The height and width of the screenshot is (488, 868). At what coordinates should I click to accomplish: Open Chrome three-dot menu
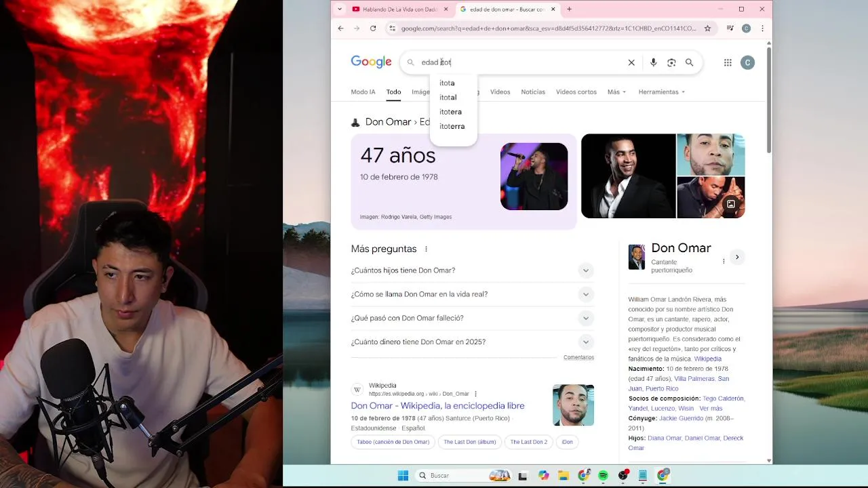(x=762, y=28)
